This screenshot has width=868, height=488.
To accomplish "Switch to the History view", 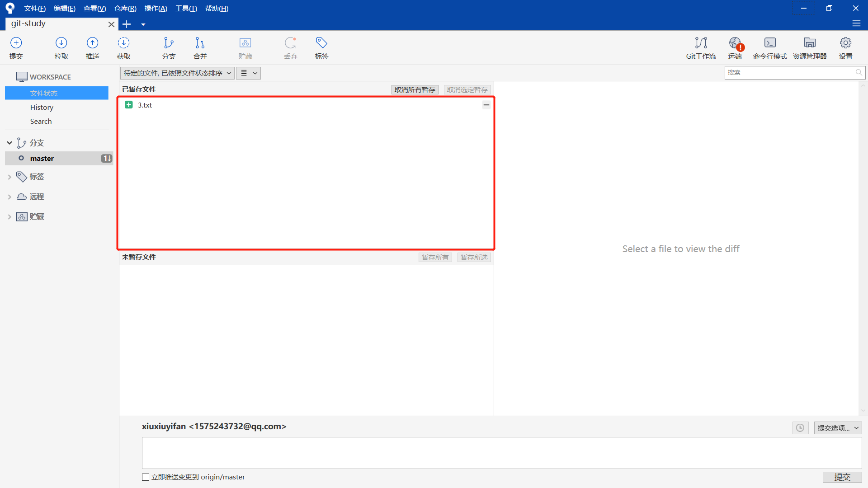I will [41, 107].
